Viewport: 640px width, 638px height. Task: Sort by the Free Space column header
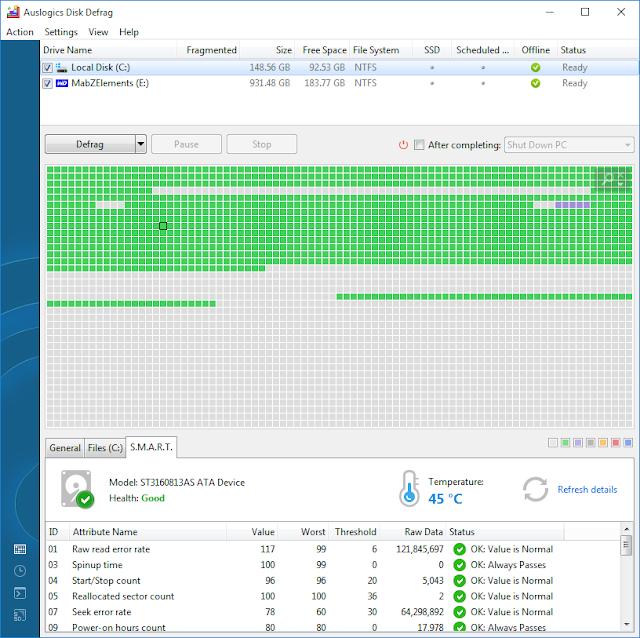[x=322, y=50]
